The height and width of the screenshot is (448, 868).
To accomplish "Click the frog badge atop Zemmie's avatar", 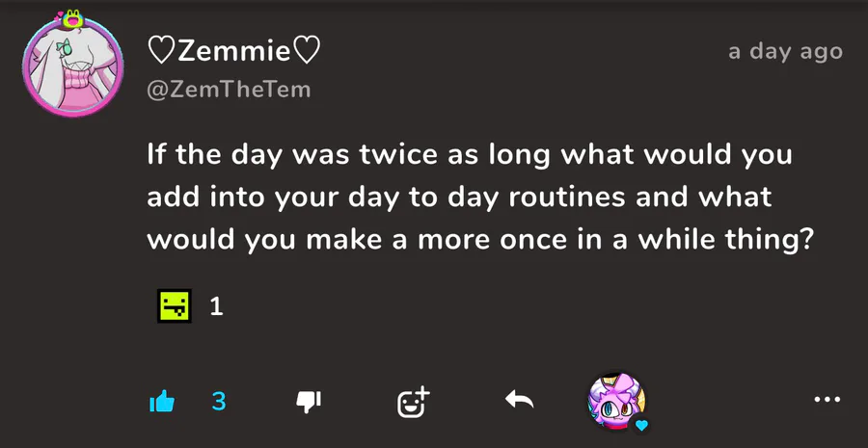I will pos(72,18).
